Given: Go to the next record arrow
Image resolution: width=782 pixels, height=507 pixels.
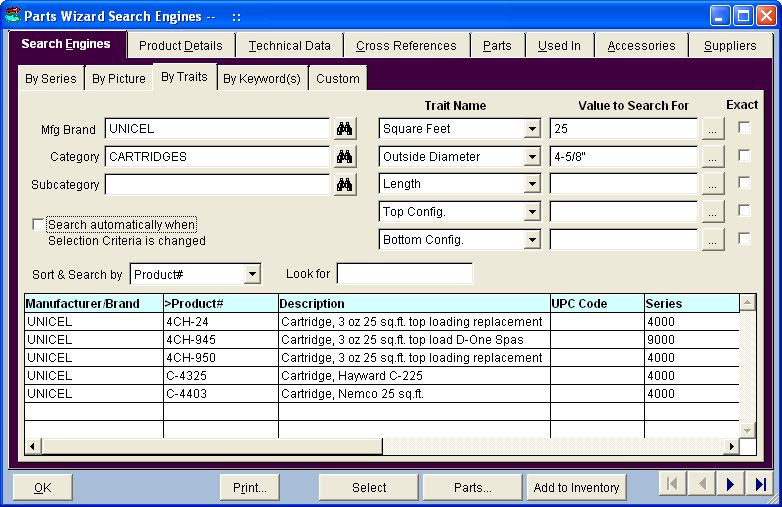Looking at the screenshot, I should coord(730,484).
